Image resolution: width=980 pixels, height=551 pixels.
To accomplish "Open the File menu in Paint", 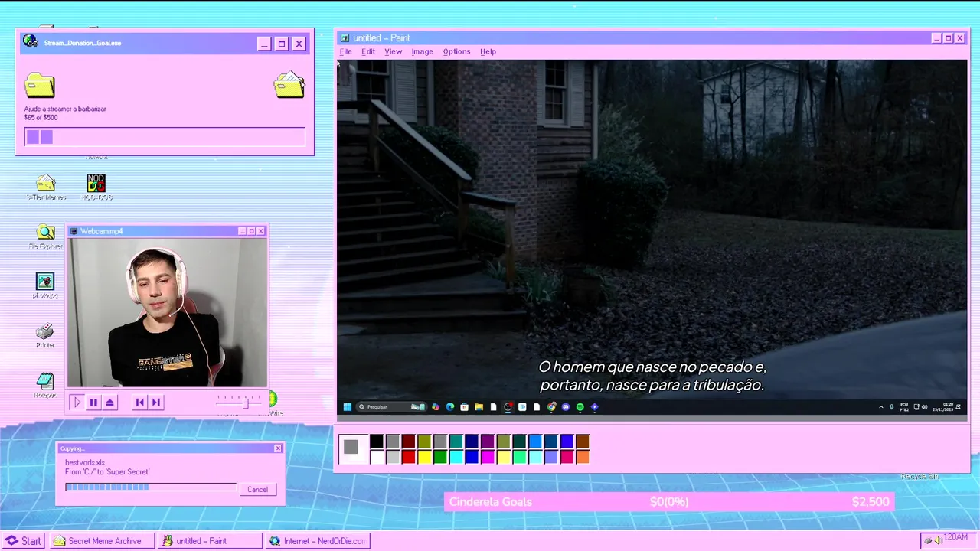I will 345,51.
